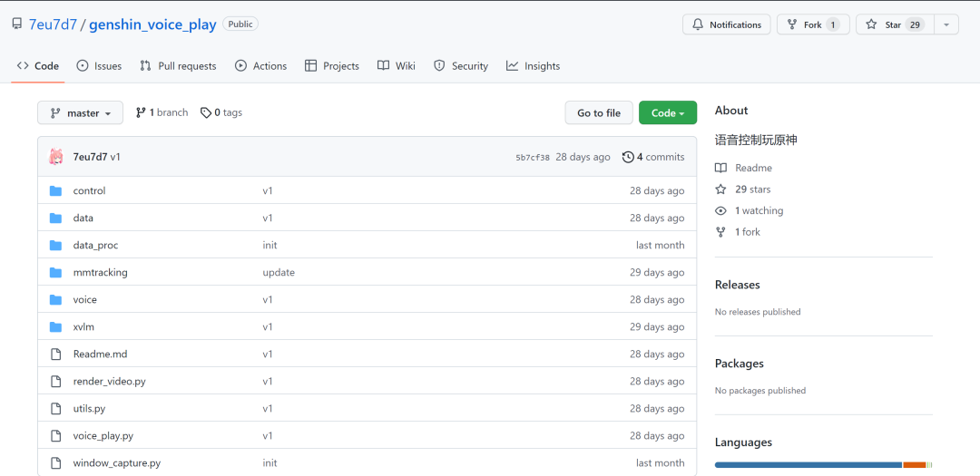Click the star icon beside 29 stars
The width and height of the screenshot is (980, 476).
pyautogui.click(x=720, y=189)
